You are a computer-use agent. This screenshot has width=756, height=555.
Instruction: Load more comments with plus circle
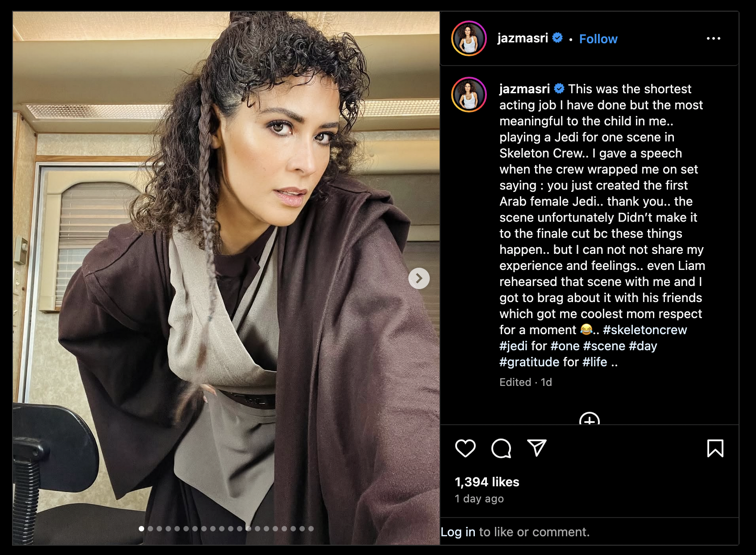point(589,418)
